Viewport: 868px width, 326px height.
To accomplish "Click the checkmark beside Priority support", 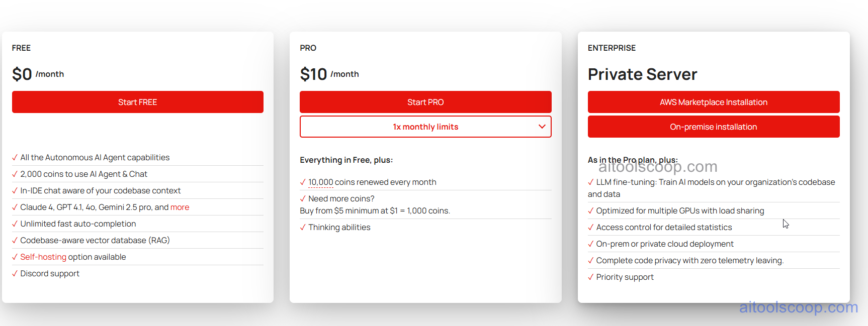I will (590, 277).
